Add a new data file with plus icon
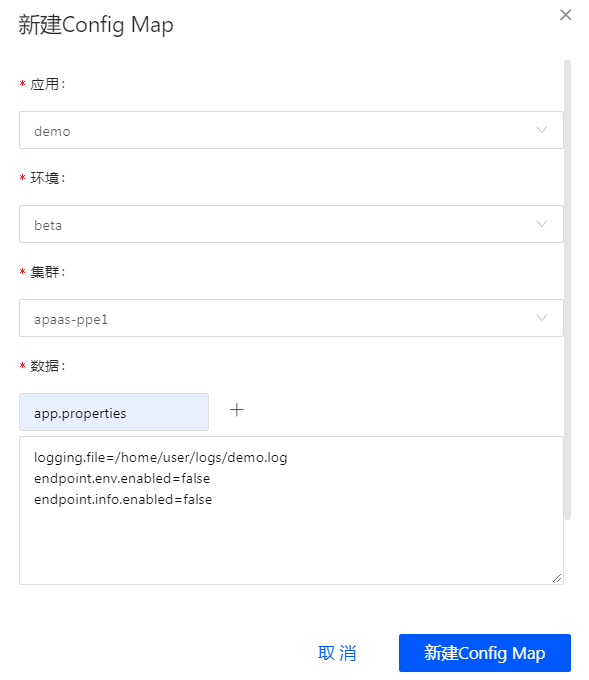This screenshot has height=680, width=589. [236, 410]
